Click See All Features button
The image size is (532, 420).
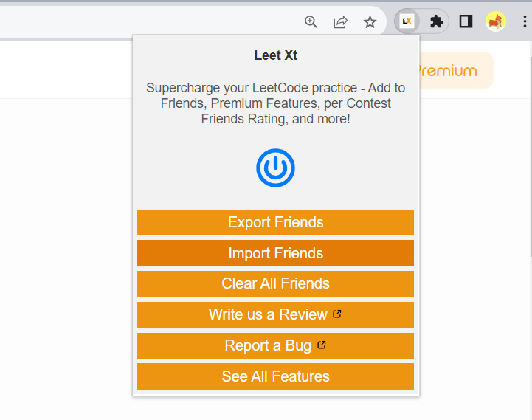275,376
